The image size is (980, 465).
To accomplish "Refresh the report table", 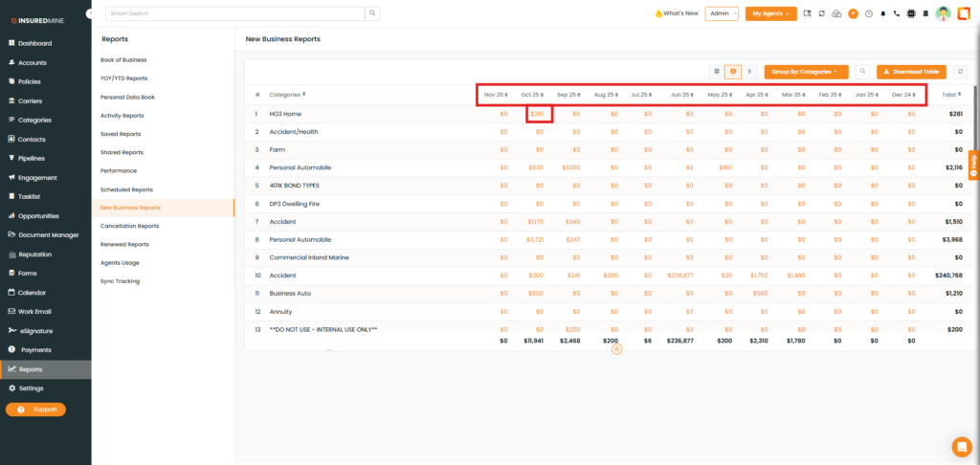I will [960, 72].
